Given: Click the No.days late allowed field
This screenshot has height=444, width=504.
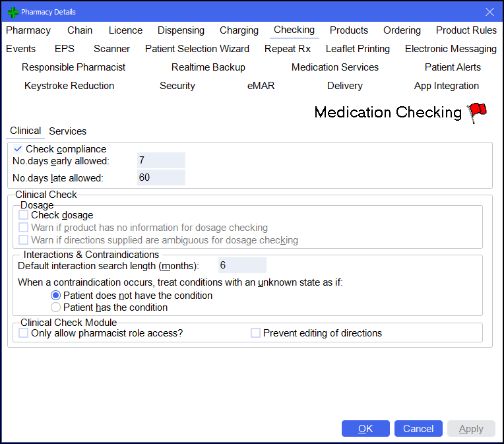Looking at the screenshot, I should (161, 177).
